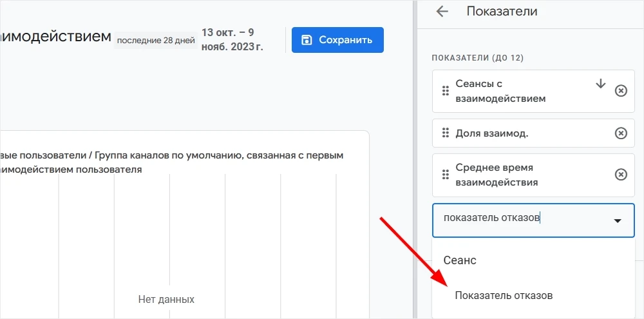Select the Доля взаимод. metric card
The height and width of the screenshot is (319, 644).
(533, 133)
